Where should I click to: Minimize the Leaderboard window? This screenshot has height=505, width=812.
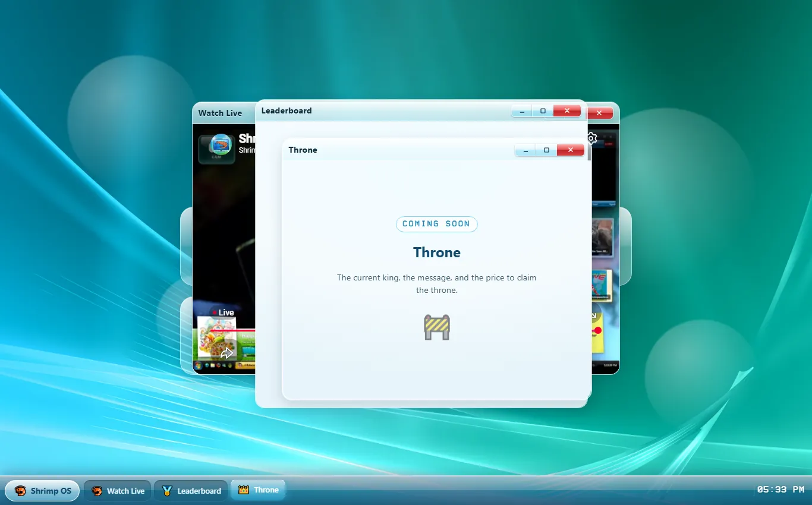point(522,111)
